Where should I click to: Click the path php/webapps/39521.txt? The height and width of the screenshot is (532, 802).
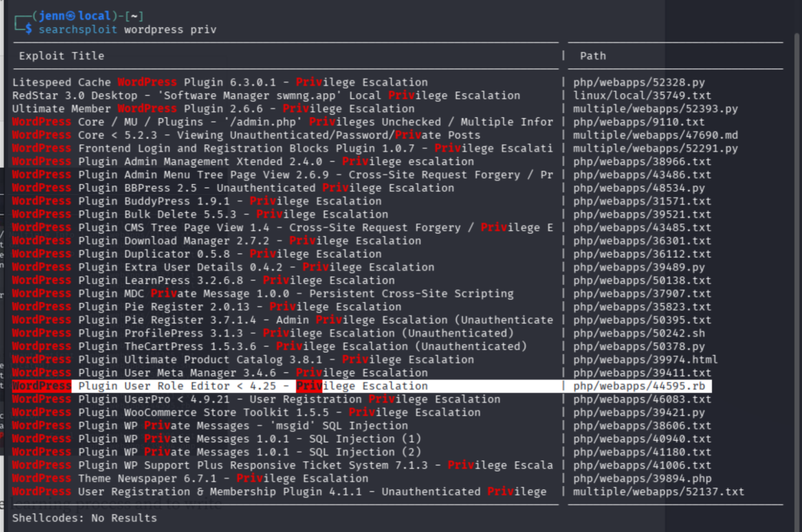point(642,215)
